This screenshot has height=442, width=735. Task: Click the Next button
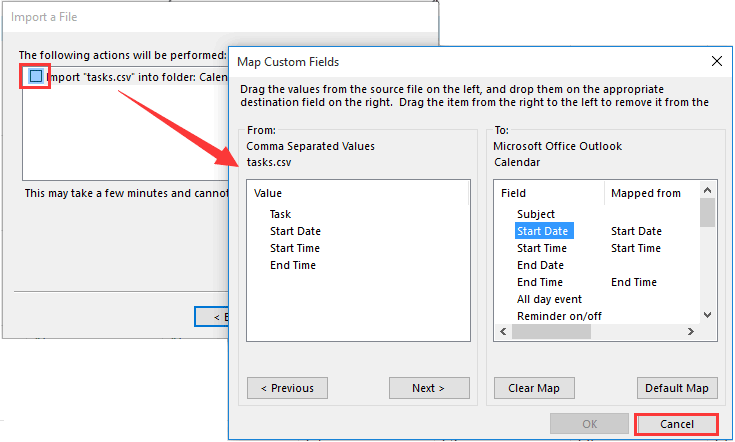point(429,388)
